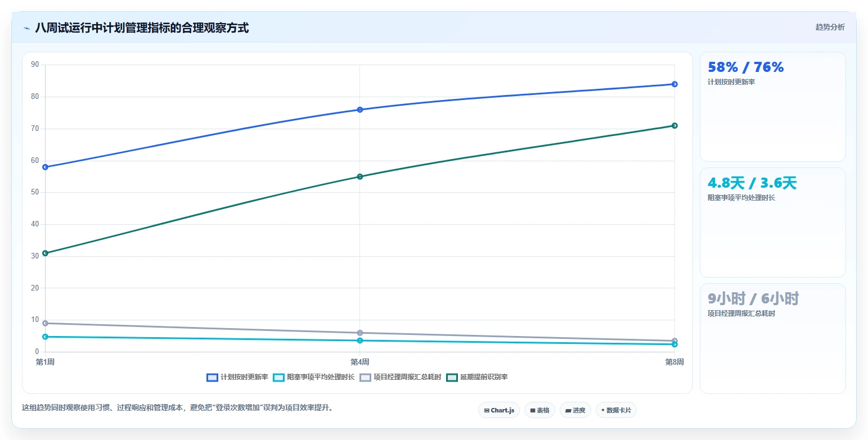The width and height of the screenshot is (868, 440).
Task: Click the blue data point at 第1周
Action: pyautogui.click(x=45, y=167)
